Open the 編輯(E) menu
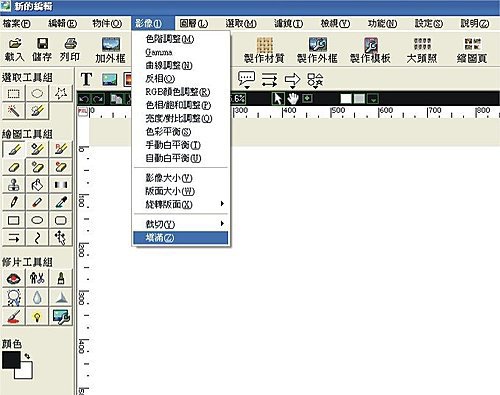The width and height of the screenshot is (500, 395). click(62, 24)
